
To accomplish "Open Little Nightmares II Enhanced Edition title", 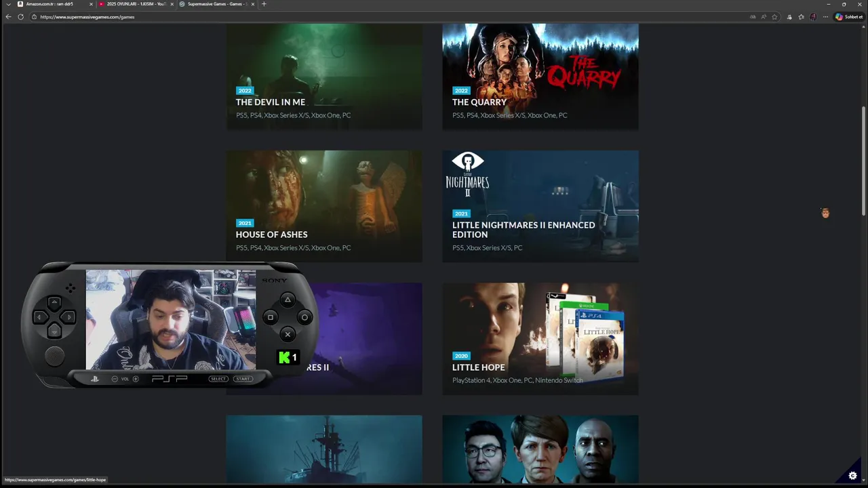I will (x=524, y=230).
